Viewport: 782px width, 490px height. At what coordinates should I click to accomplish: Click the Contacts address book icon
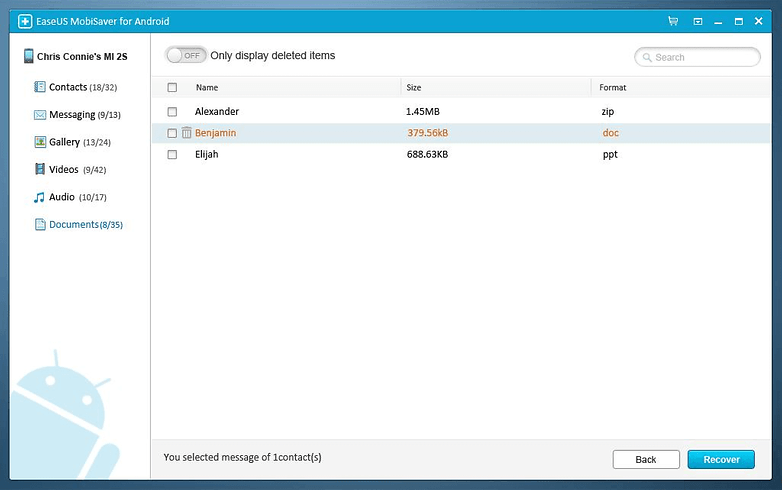pyautogui.click(x=40, y=88)
